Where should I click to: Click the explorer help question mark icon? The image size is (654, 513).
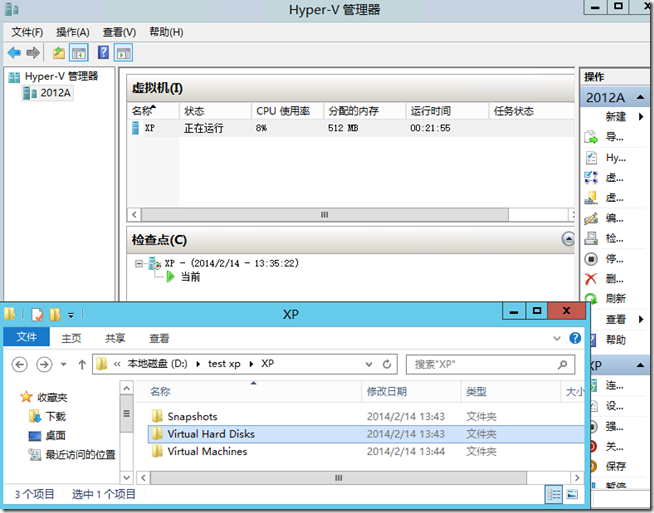point(575,338)
